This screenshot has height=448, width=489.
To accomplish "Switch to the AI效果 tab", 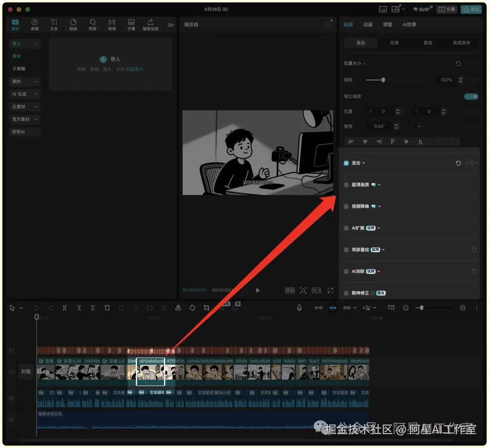I will [409, 24].
